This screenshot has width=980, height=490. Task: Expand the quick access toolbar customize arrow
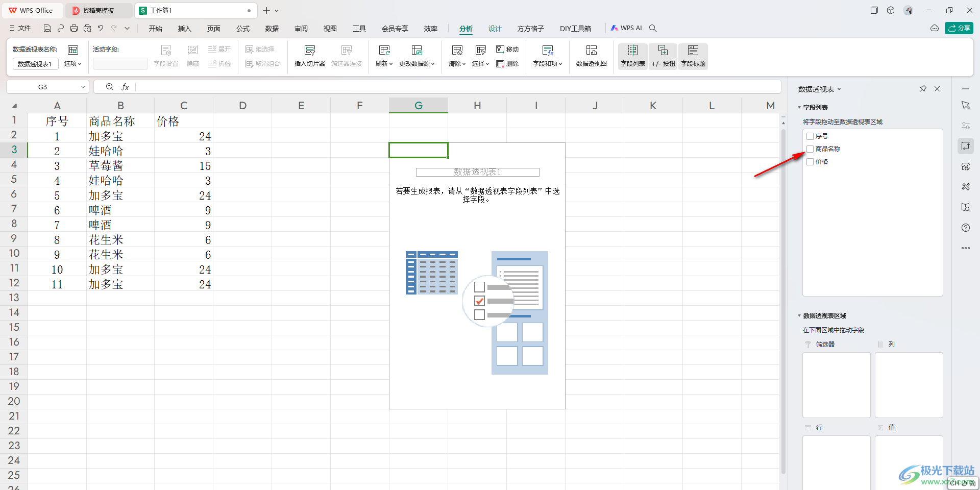[x=127, y=28]
